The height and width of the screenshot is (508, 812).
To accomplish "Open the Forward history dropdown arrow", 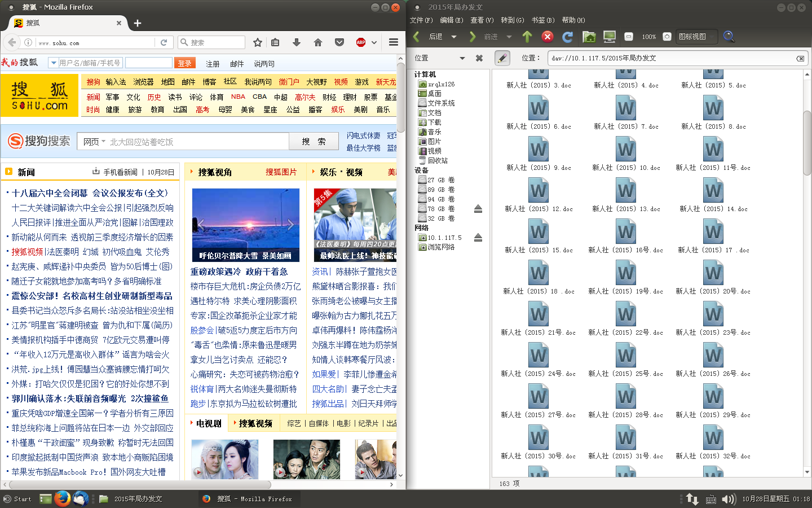I will coord(509,37).
